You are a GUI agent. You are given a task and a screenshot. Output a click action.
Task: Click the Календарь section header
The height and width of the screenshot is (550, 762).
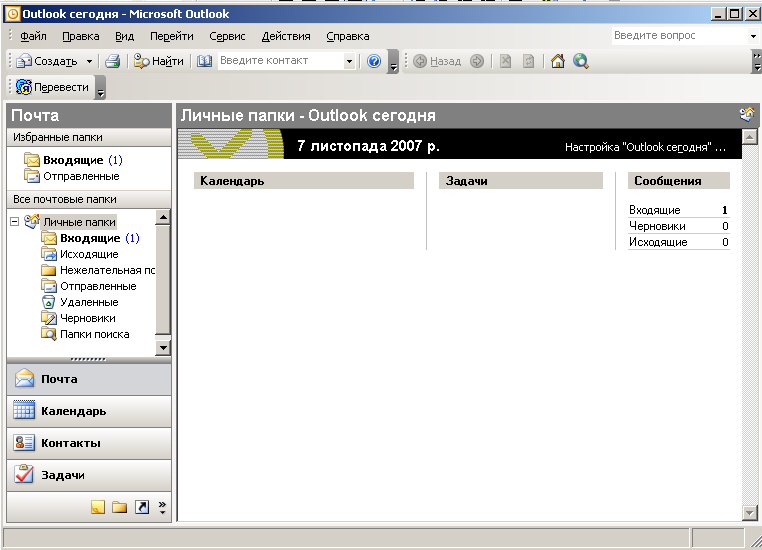[x=304, y=181]
